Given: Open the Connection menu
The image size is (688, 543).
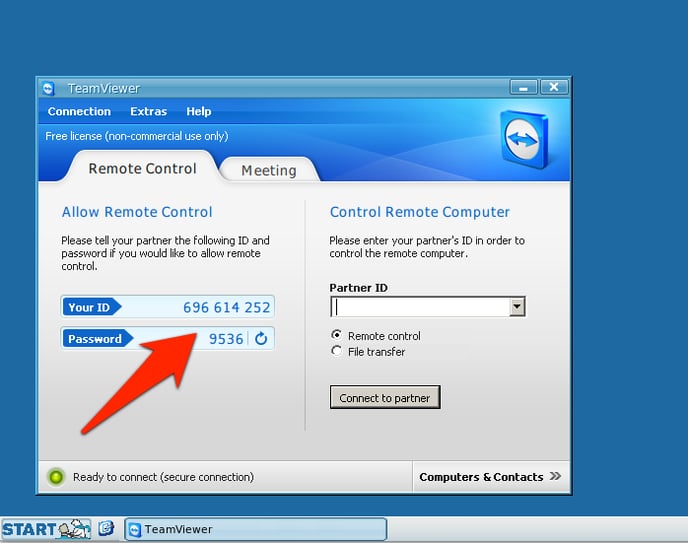Looking at the screenshot, I should [79, 111].
